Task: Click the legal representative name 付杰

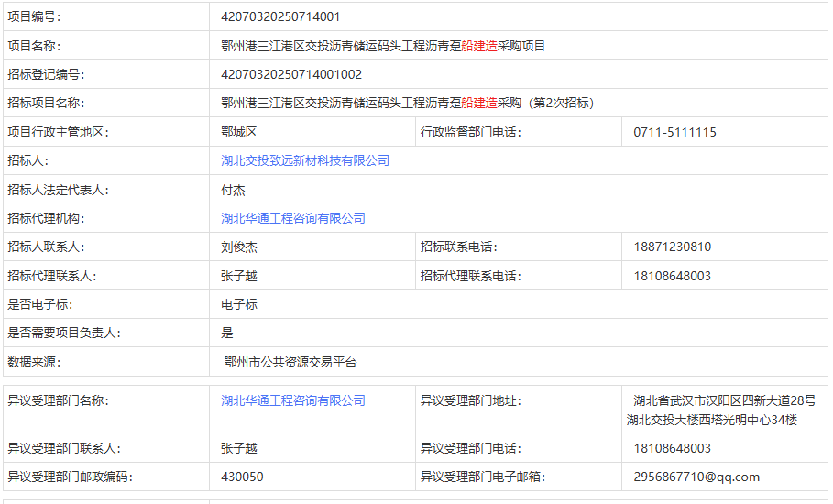Action: 233,190
